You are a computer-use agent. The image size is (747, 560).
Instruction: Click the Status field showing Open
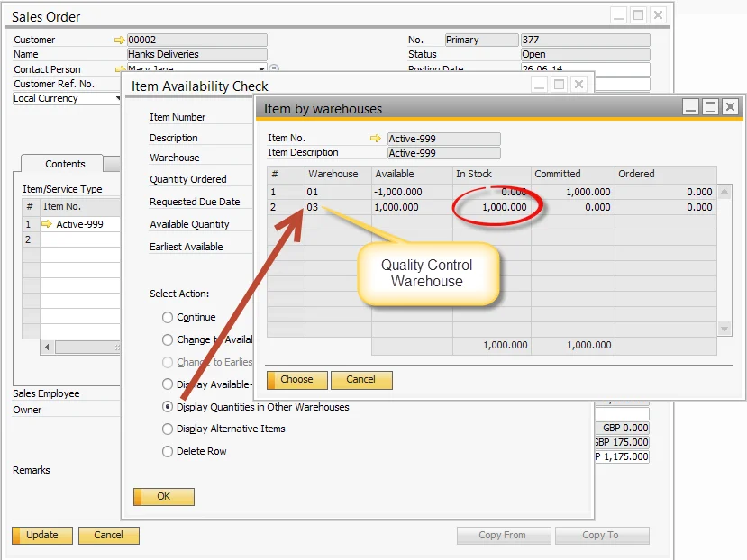586,54
